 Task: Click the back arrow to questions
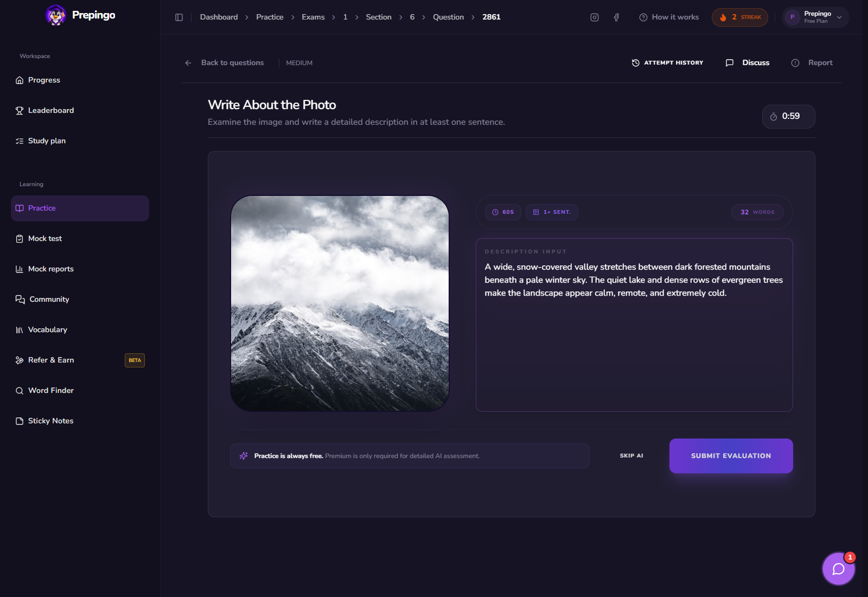(188, 63)
